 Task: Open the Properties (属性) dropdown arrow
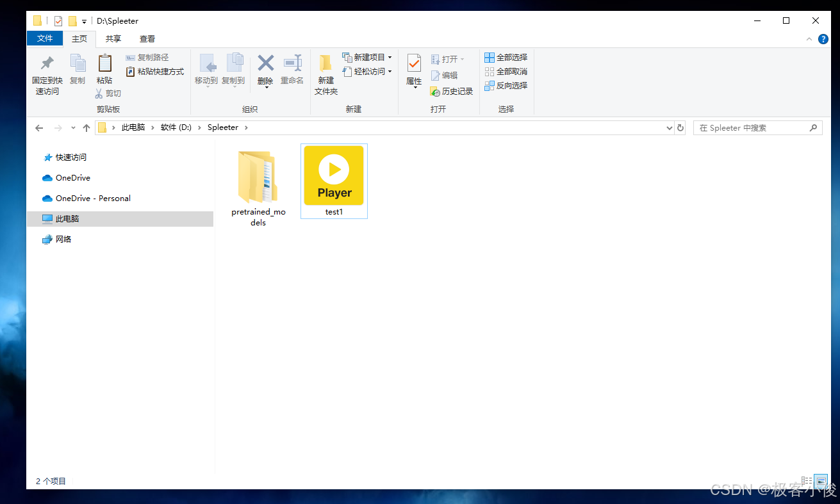[414, 88]
